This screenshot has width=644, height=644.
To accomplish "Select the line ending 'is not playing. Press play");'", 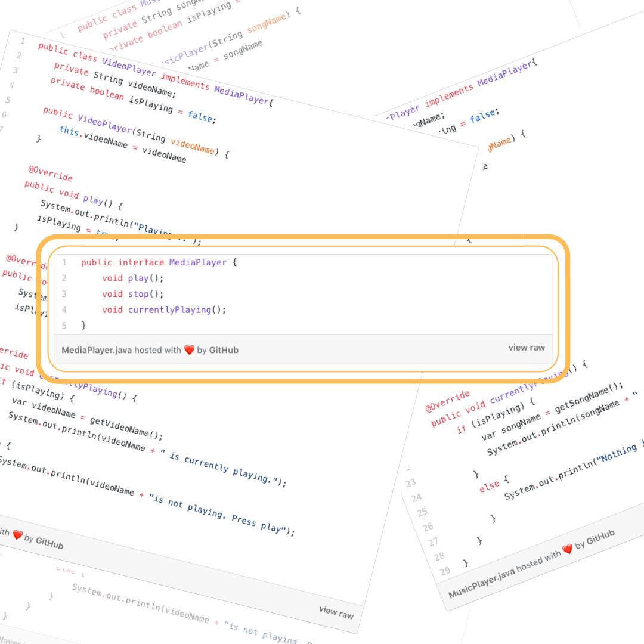I will point(146,496).
